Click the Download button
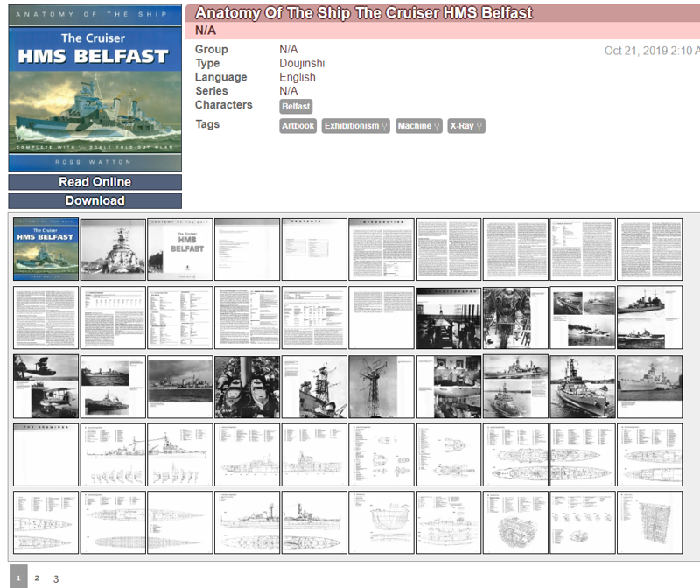 click(x=95, y=201)
